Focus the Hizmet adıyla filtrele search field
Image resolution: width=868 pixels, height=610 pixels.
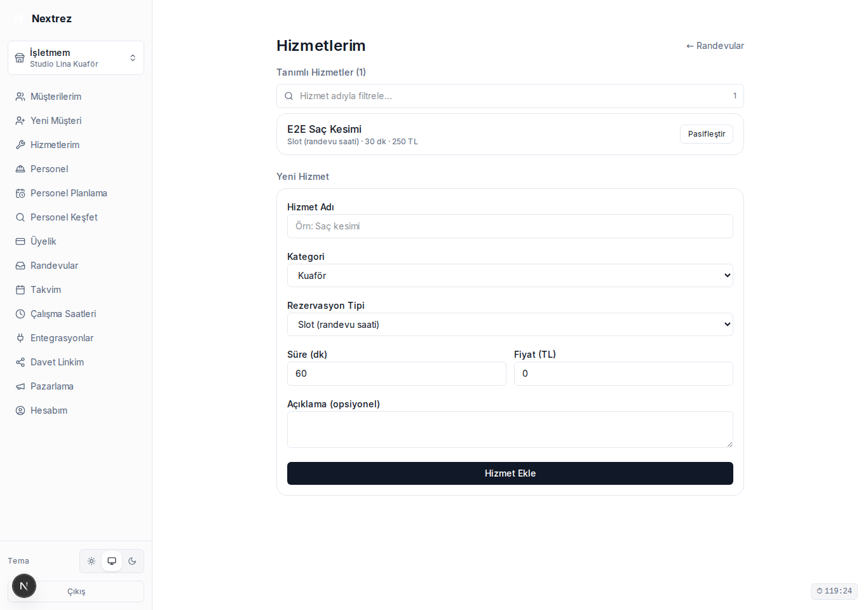pyautogui.click(x=510, y=96)
